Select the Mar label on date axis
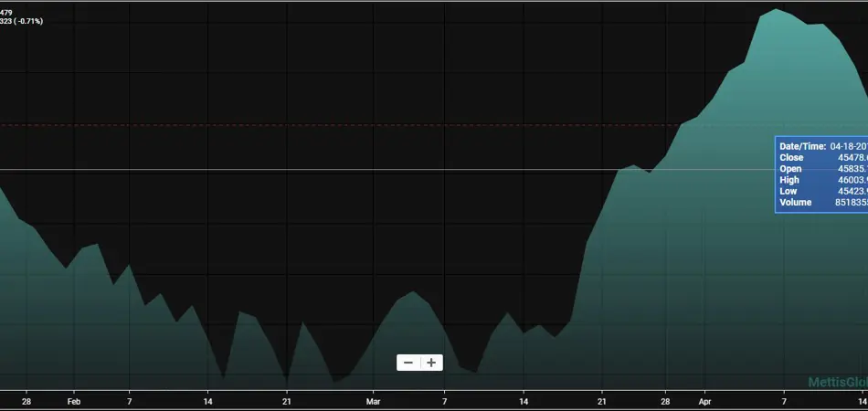Image resolution: width=868 pixels, height=411 pixels. [x=373, y=401]
